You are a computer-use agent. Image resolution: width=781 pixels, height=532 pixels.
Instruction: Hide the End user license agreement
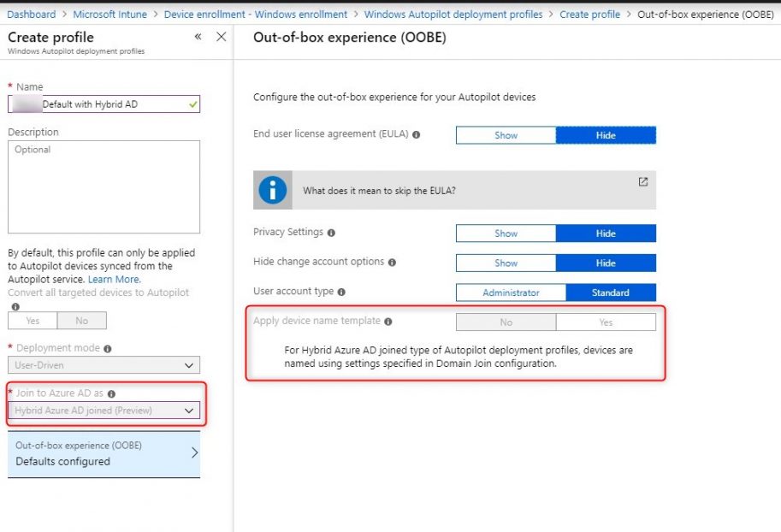click(x=605, y=135)
